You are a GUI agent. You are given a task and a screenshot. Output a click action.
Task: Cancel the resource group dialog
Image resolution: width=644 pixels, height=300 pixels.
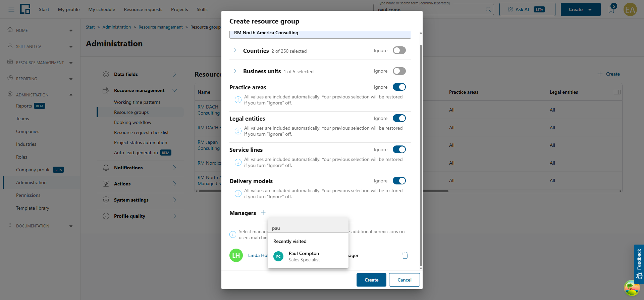(405, 280)
